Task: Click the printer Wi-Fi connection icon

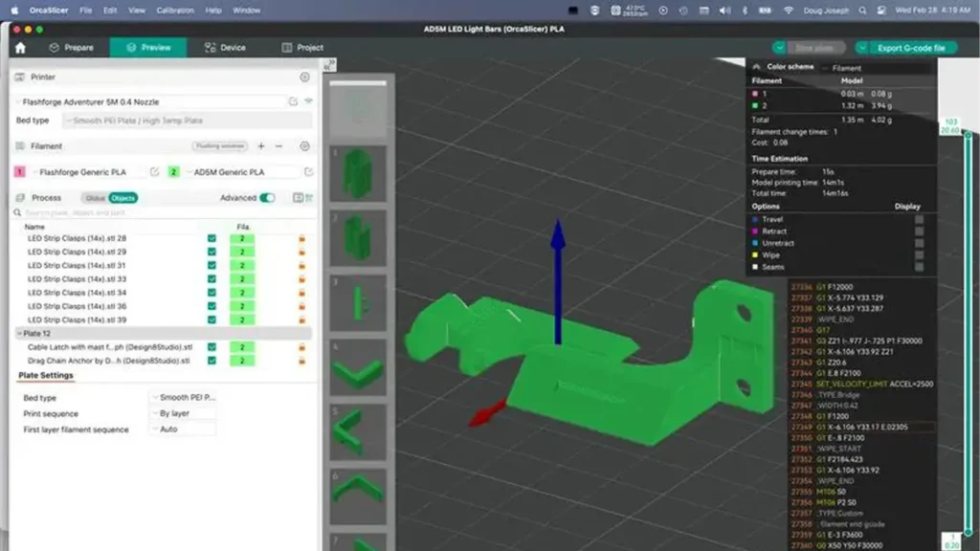Action: [x=309, y=101]
